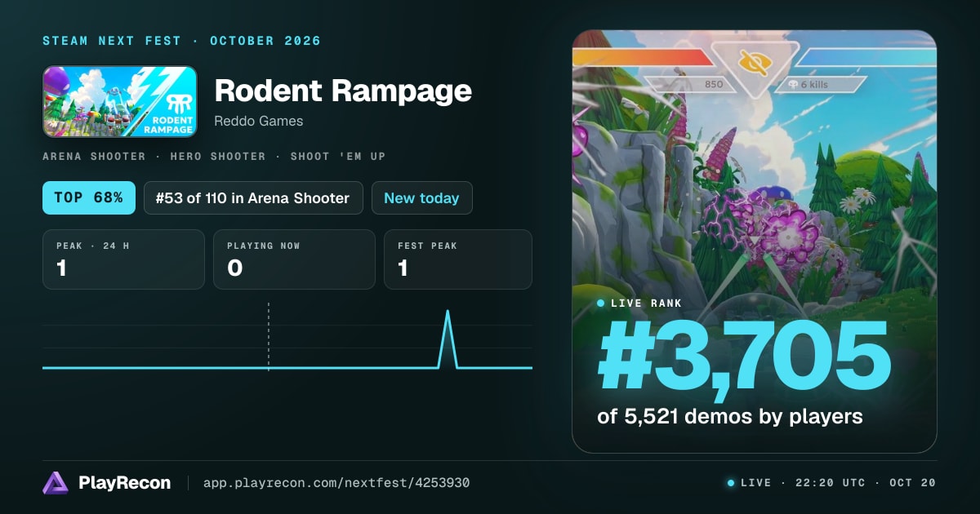Click the PlayRecon brand name
The height and width of the screenshot is (514, 980).
pyautogui.click(x=125, y=483)
